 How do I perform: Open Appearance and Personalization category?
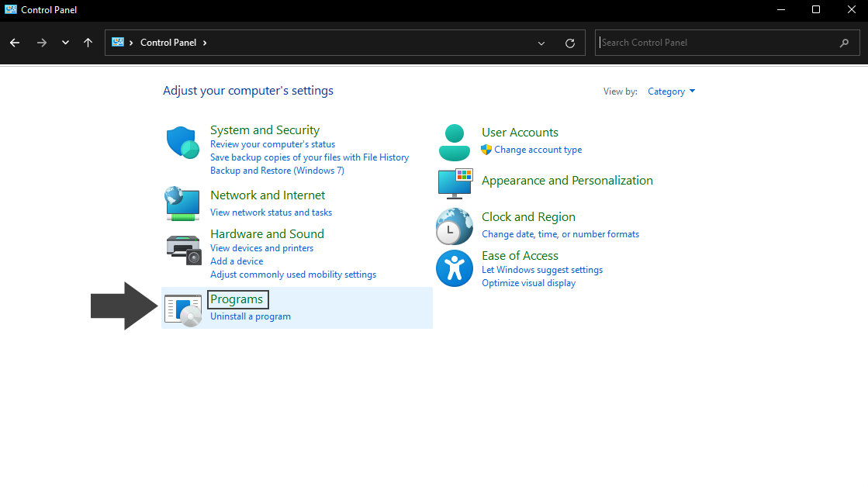click(x=567, y=181)
